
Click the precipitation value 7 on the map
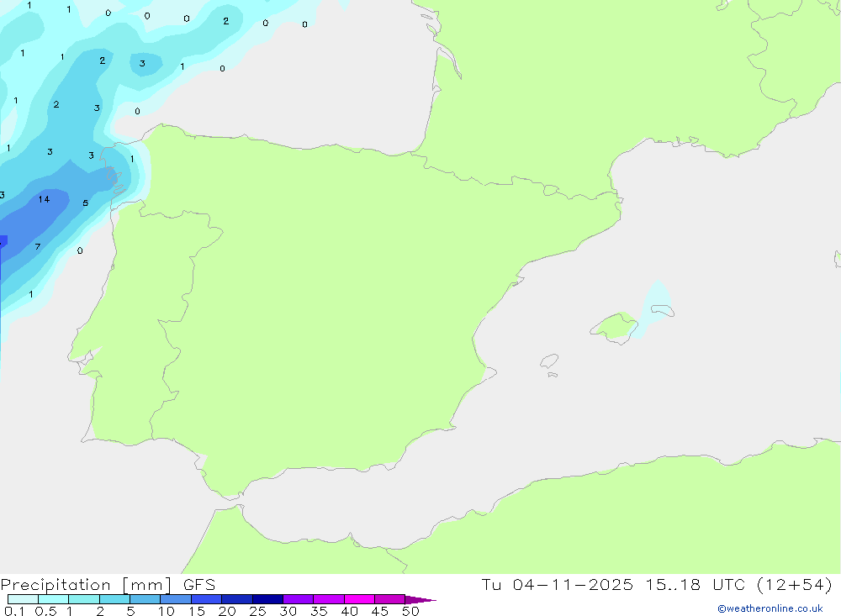[x=38, y=246]
